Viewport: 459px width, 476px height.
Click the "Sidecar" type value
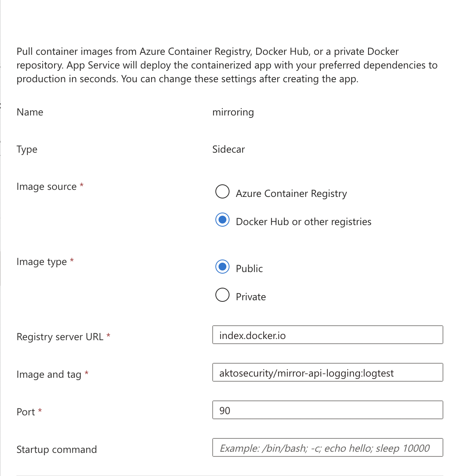click(228, 150)
